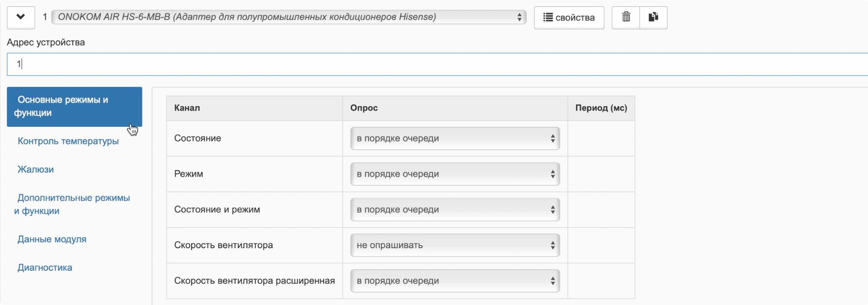This screenshot has height=305, width=868.
Task: Open Дополнительные режимы и функции tab
Action: click(72, 204)
